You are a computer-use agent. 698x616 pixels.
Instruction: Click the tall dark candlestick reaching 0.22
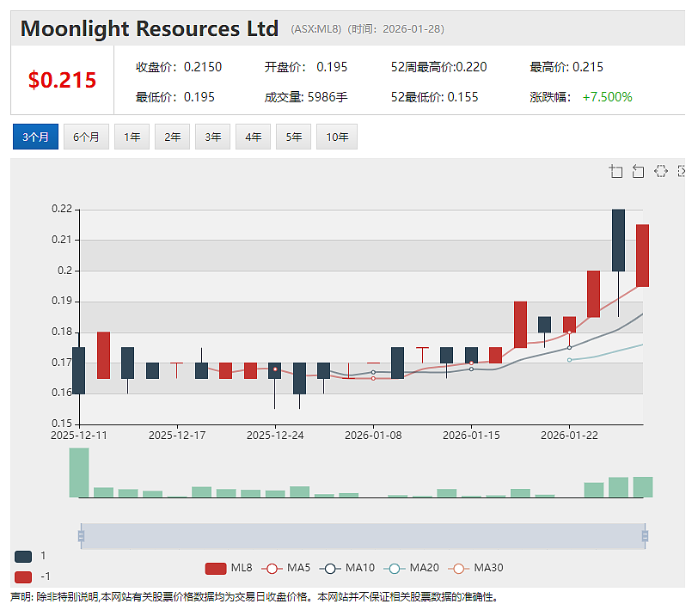(618, 241)
